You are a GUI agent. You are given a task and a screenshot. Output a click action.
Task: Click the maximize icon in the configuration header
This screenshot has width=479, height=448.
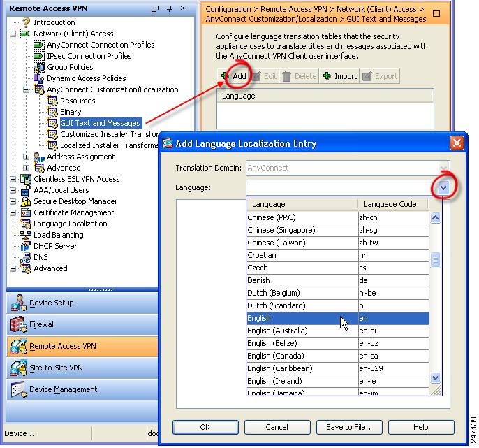point(436,14)
